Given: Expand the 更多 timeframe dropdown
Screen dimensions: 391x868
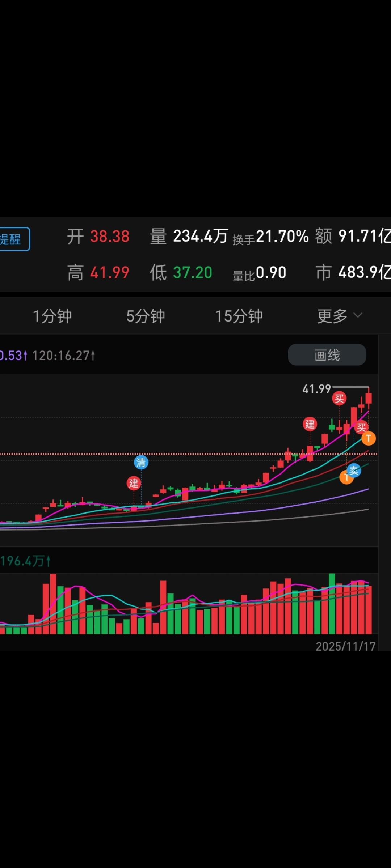Looking at the screenshot, I should pos(340,316).
